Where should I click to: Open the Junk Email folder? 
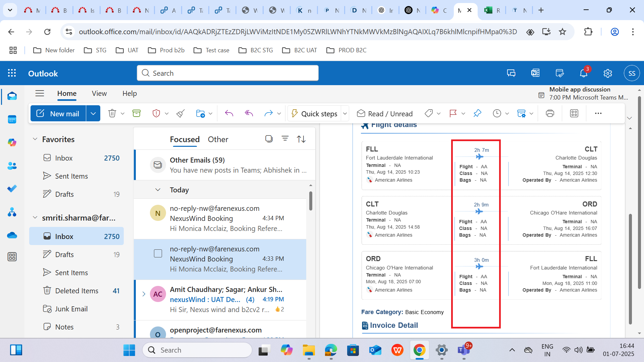click(76, 309)
